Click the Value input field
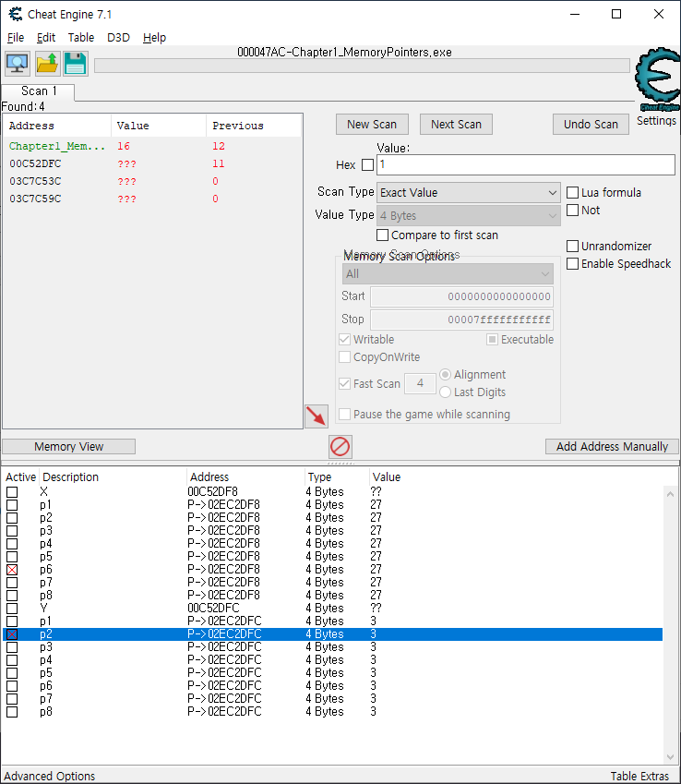 [x=526, y=164]
